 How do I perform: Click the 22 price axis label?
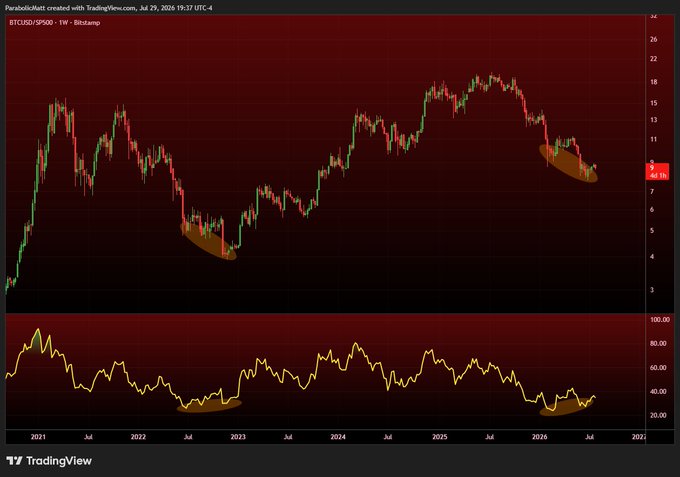(x=654, y=59)
